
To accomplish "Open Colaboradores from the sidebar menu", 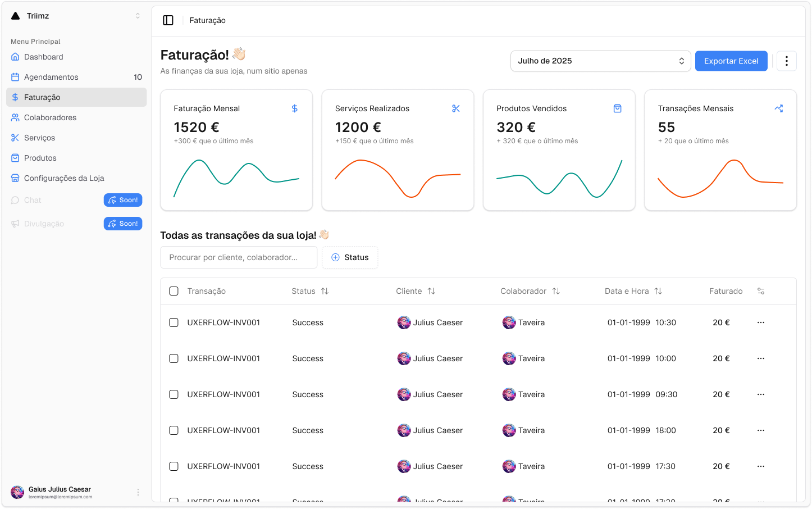I will [50, 117].
